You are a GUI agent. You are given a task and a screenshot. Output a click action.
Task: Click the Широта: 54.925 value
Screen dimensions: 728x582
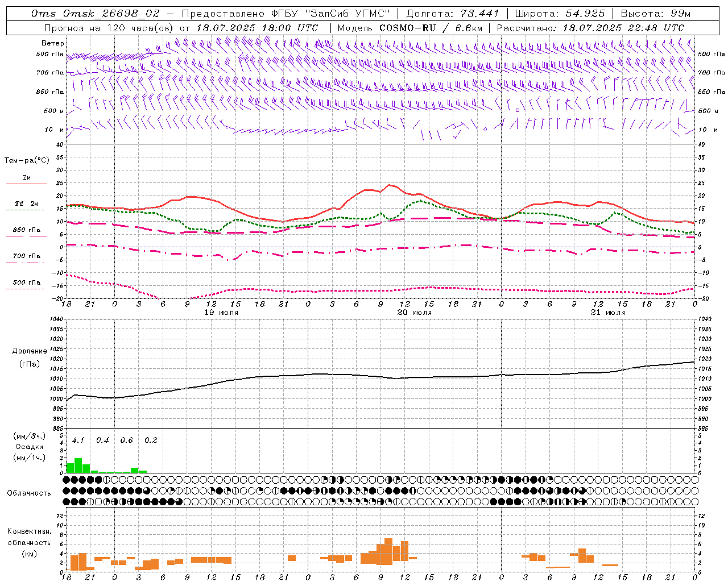tap(560, 13)
